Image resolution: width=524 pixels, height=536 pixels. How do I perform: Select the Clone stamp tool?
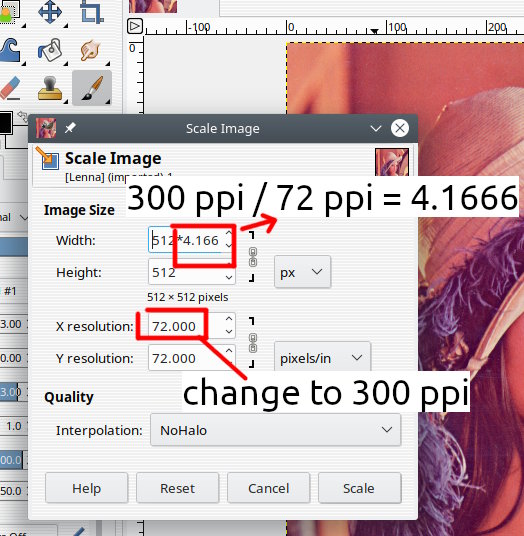coord(50,88)
